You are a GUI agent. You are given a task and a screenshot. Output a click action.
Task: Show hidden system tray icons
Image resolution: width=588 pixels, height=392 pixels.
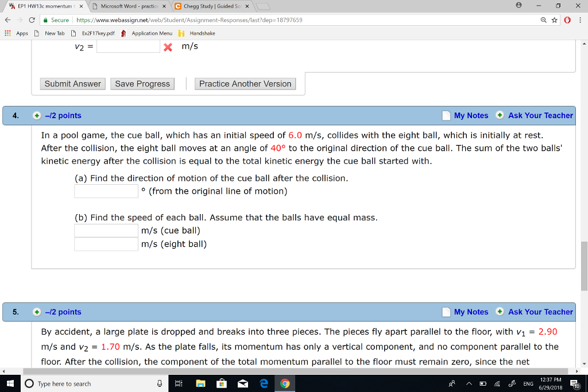(x=469, y=384)
